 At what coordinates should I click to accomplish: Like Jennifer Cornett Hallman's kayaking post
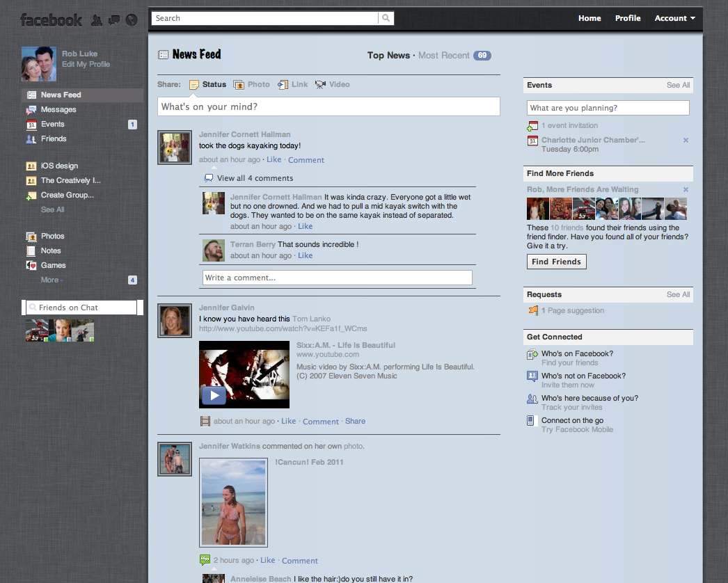click(274, 159)
